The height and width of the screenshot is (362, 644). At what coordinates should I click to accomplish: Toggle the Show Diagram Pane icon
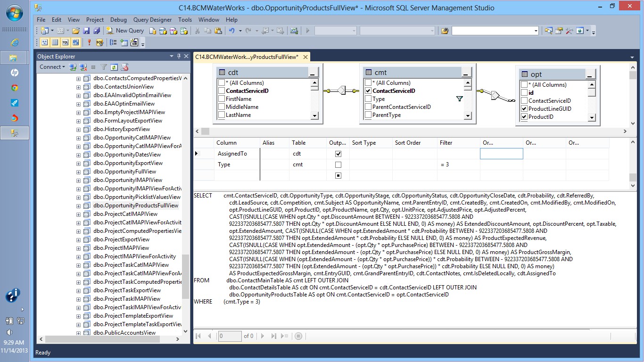44,42
